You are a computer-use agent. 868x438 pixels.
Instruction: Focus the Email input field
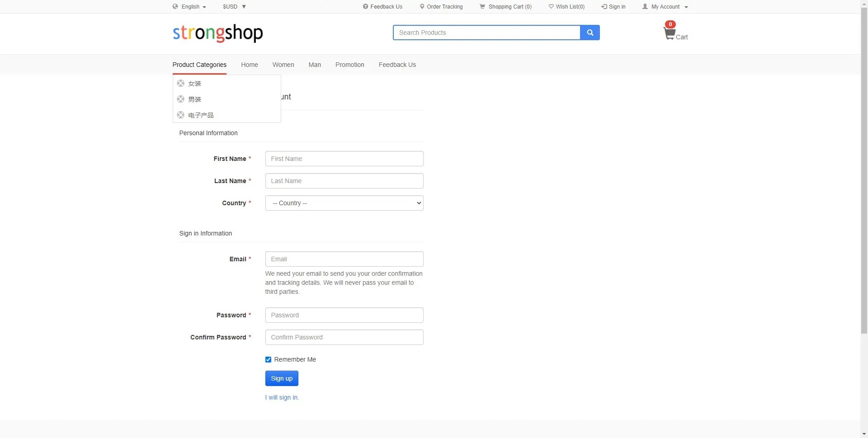click(x=344, y=259)
